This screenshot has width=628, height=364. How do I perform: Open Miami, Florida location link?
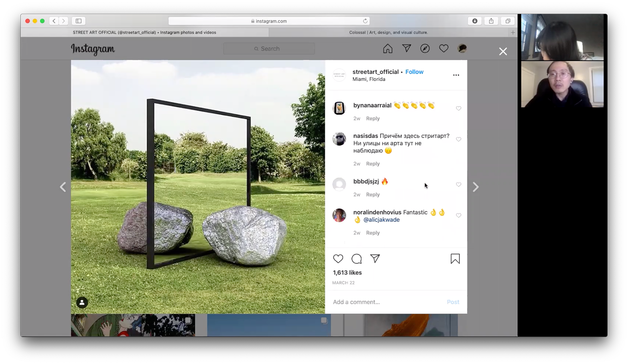click(x=369, y=79)
